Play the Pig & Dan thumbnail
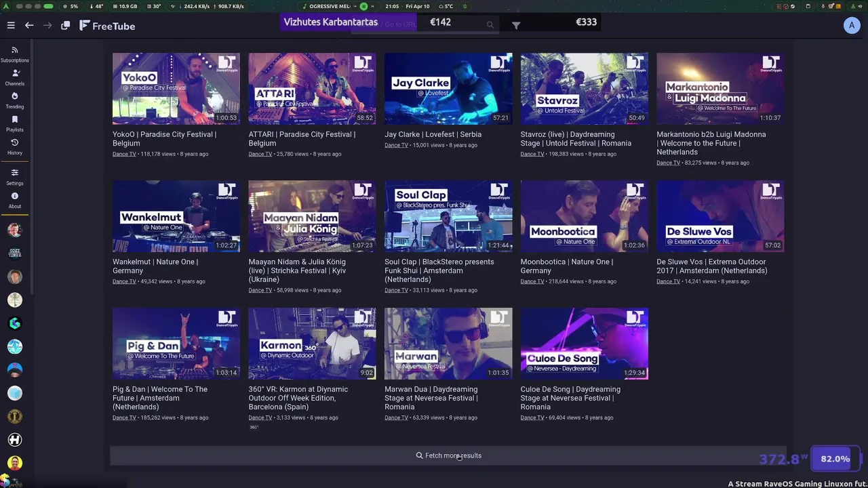 pos(176,344)
